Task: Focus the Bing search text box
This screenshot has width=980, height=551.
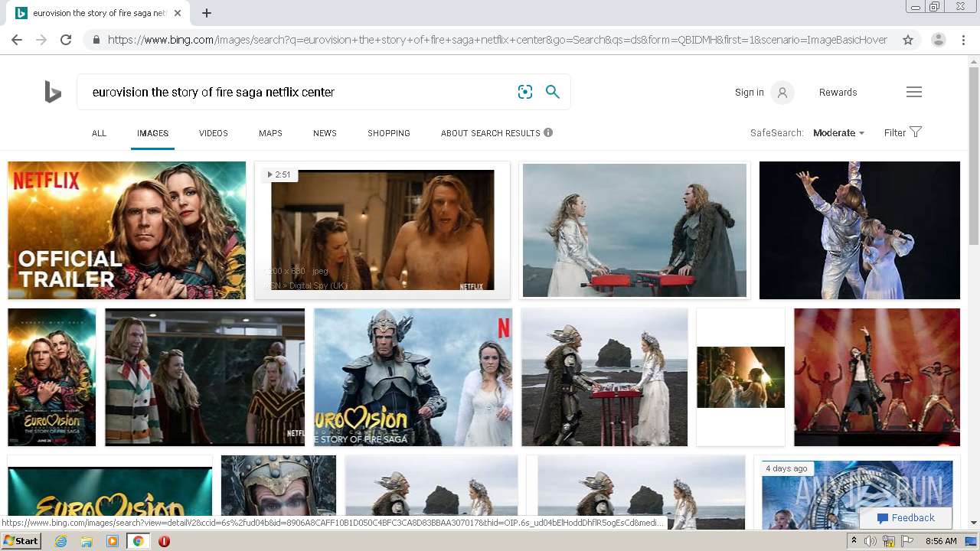Action: click(299, 92)
